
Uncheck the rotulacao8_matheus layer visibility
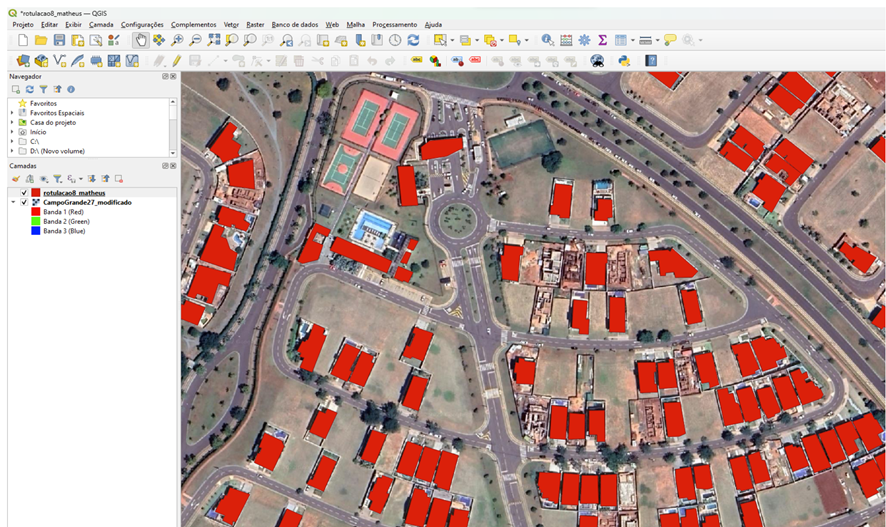coord(24,193)
